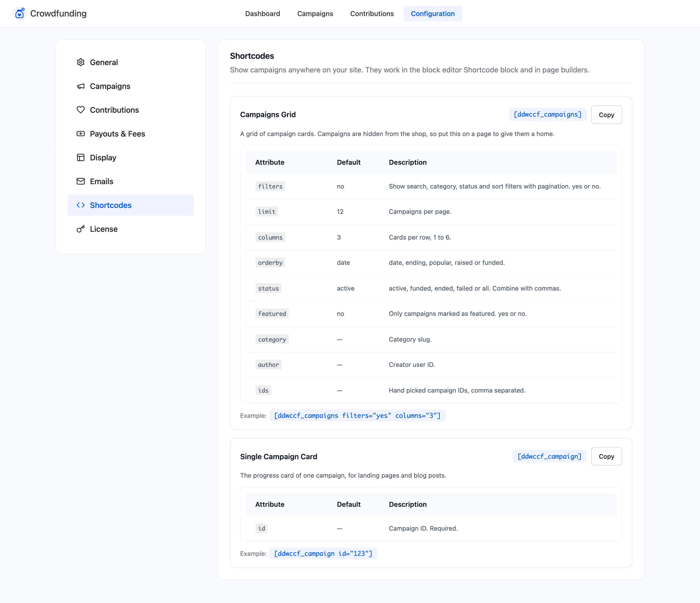Click the Crowdfunding title text
The height and width of the screenshot is (603, 700).
point(58,14)
